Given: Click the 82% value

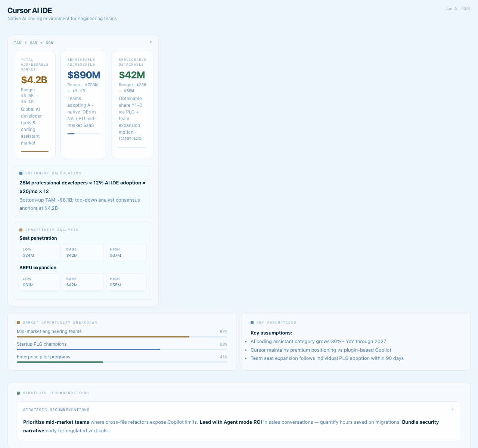Looking at the screenshot, I should [223, 332].
